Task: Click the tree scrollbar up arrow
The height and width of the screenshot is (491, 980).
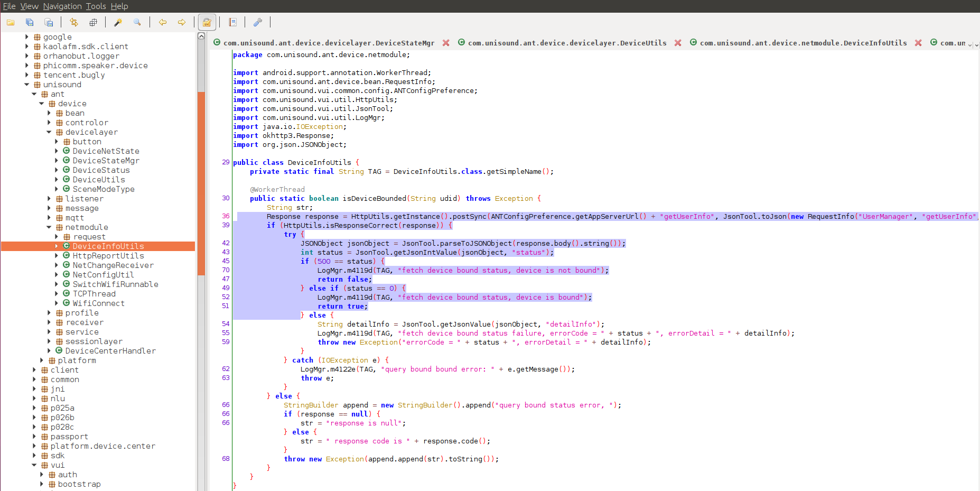Action: 201,36
